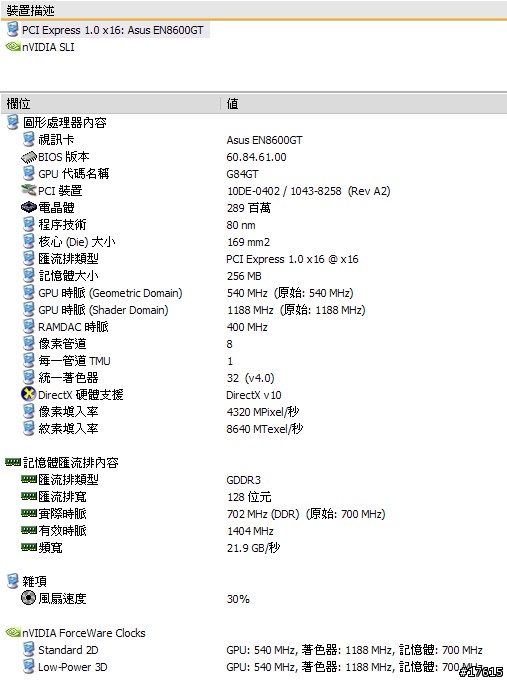507x680 pixels.
Task: Select value PCI Express 1.0 x16 @ x16
Action: point(292,259)
